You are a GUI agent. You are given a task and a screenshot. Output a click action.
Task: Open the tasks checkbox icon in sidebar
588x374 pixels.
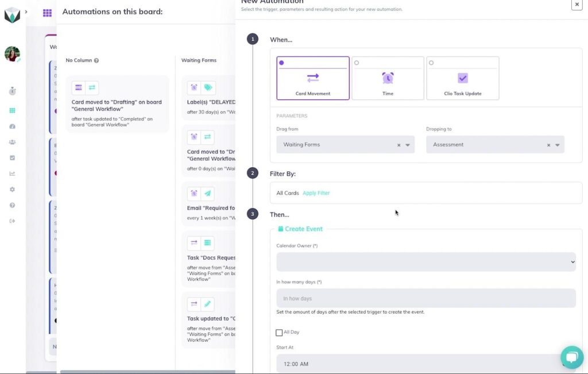(x=11, y=157)
